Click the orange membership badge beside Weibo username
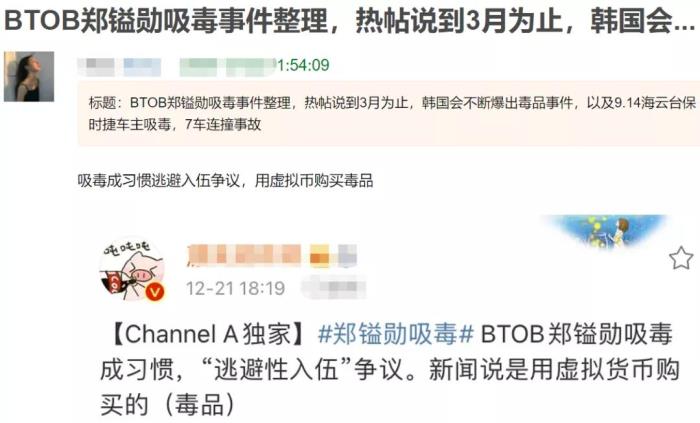This screenshot has width=700, height=423. coord(320,256)
